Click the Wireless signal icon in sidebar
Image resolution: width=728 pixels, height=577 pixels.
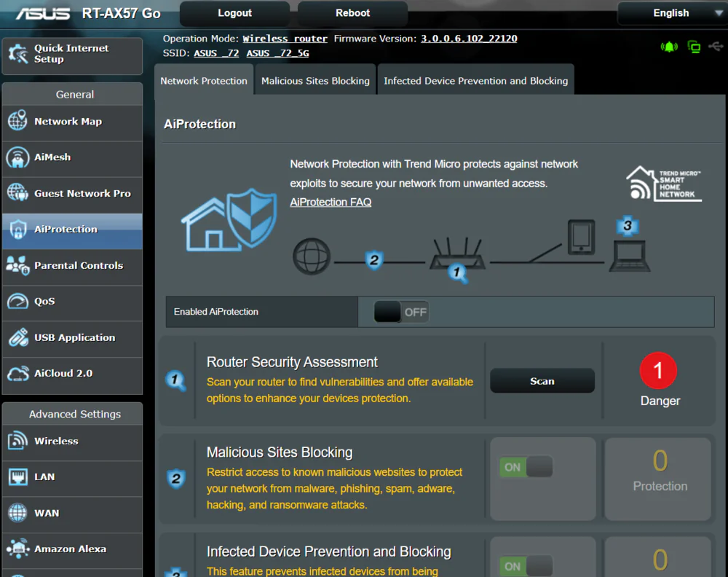click(x=17, y=441)
